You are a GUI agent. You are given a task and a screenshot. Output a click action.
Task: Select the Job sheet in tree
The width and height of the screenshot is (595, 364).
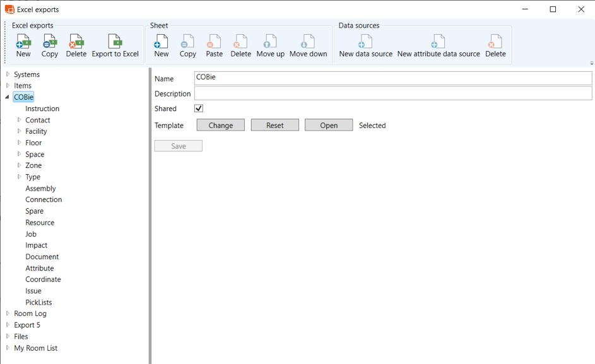pos(31,234)
